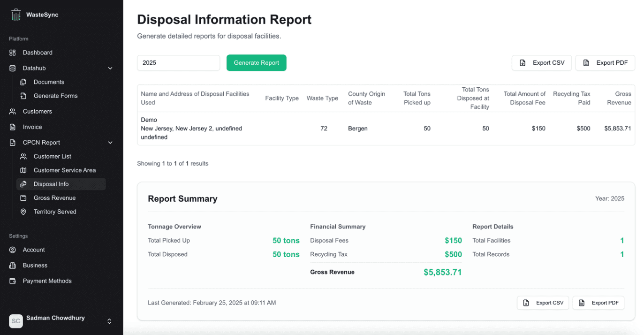This screenshot has width=644, height=335.
Task: Click the Recycling Tax Paid column header
Action: click(x=571, y=98)
